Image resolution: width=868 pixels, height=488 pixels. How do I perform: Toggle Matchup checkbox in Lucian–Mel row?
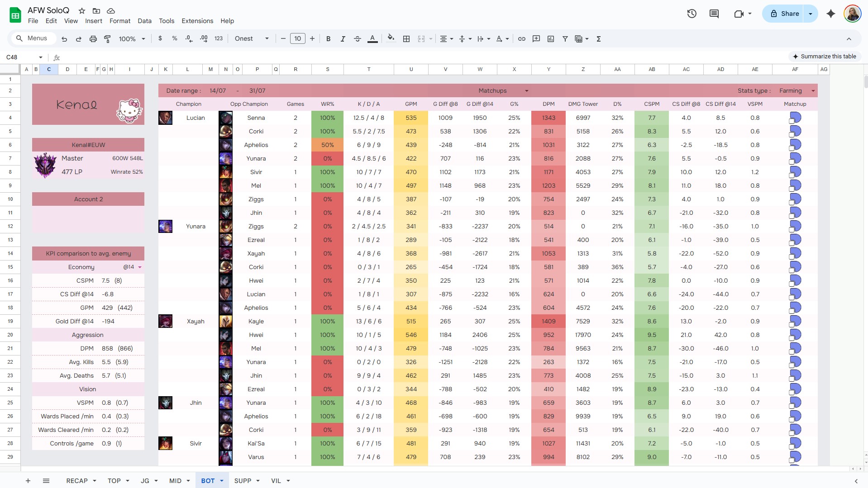792,189
